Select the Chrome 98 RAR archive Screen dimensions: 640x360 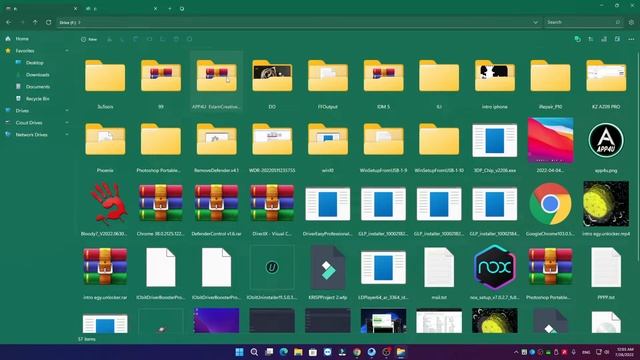point(161,210)
